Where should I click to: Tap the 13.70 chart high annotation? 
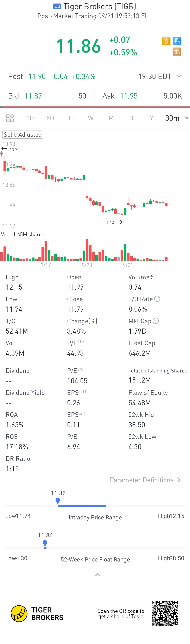coord(14,150)
